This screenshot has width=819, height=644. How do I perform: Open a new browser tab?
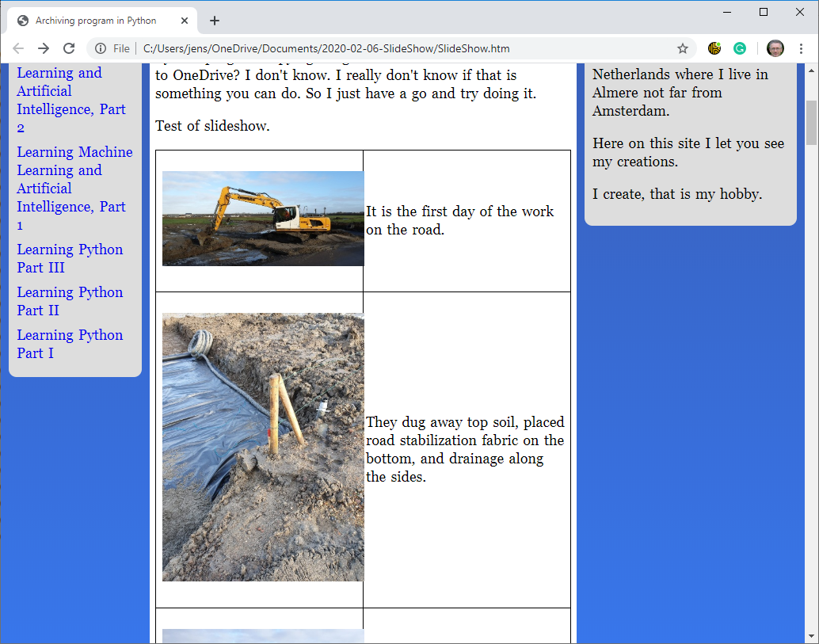(x=214, y=21)
